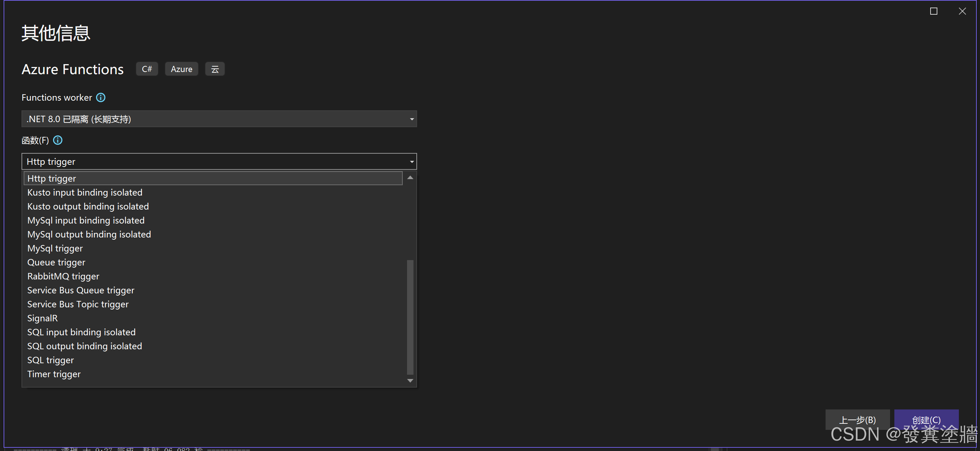This screenshot has width=980, height=451.
Task: Click the cloud (云) tag icon
Action: (x=214, y=69)
